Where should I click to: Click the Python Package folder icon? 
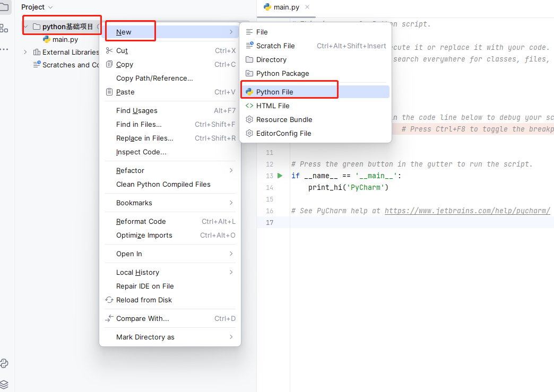click(x=249, y=73)
